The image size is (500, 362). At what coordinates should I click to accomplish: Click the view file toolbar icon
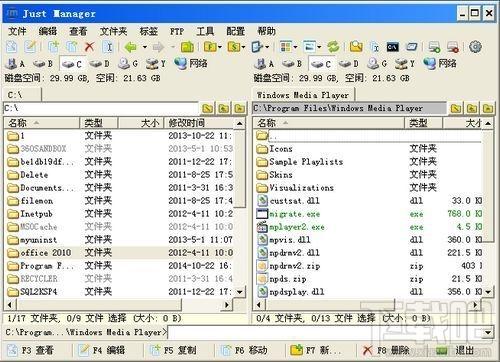[12, 47]
